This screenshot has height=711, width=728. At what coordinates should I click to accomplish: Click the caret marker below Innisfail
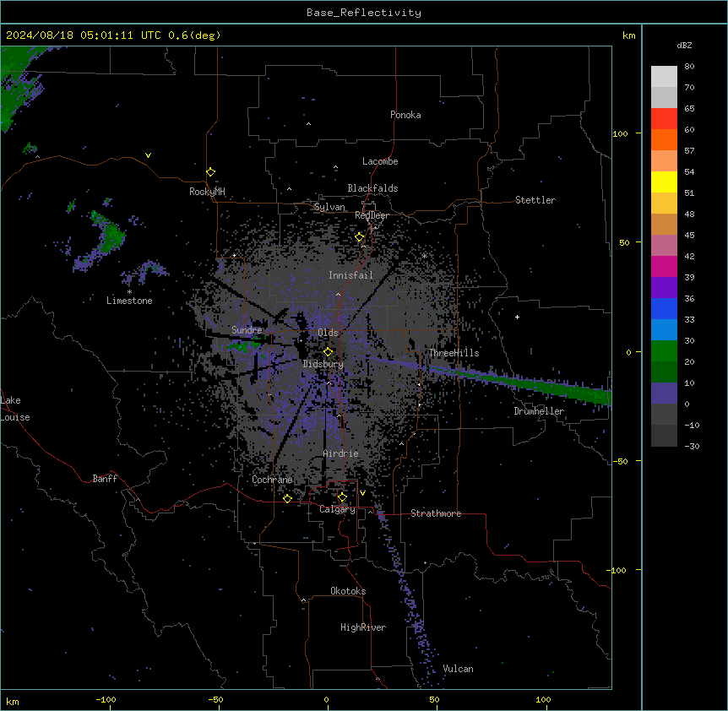pyautogui.click(x=338, y=294)
